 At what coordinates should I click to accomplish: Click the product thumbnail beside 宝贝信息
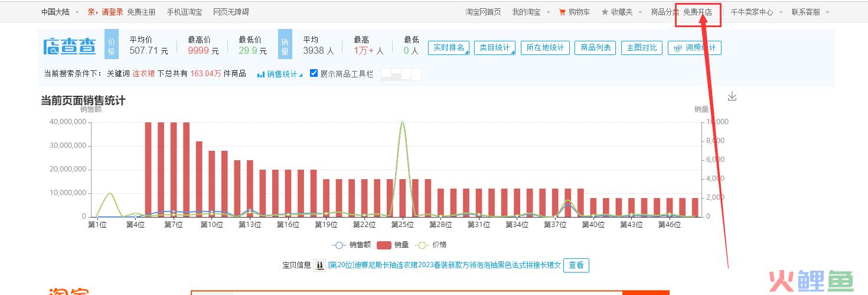click(x=319, y=265)
